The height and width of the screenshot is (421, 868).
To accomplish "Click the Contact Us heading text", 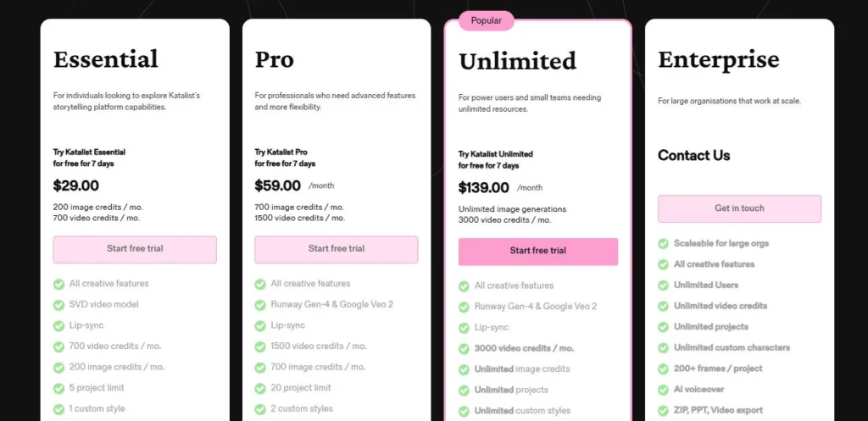I will [693, 156].
